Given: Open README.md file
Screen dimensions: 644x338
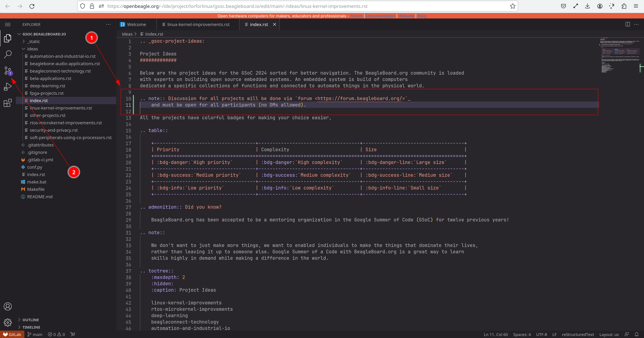Looking at the screenshot, I should (x=40, y=197).
